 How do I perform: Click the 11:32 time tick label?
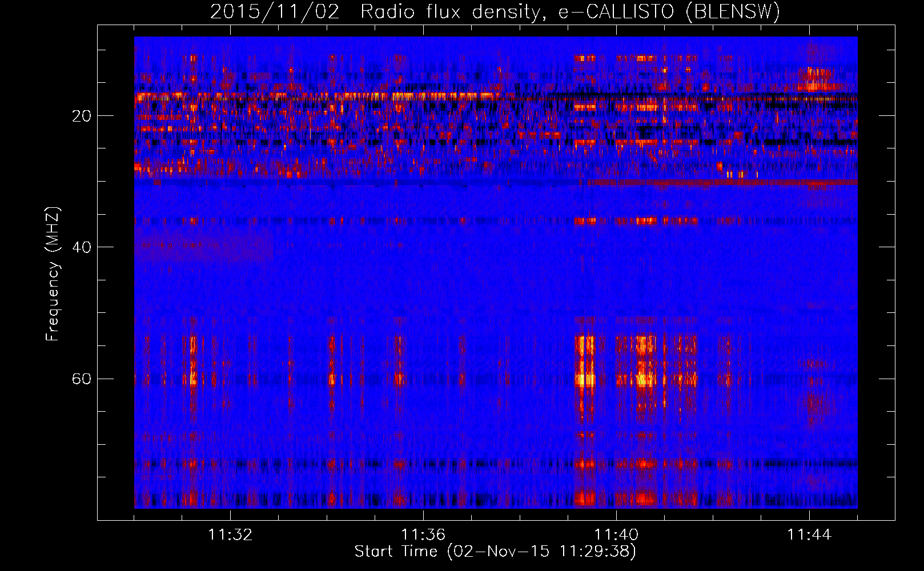tap(230, 535)
